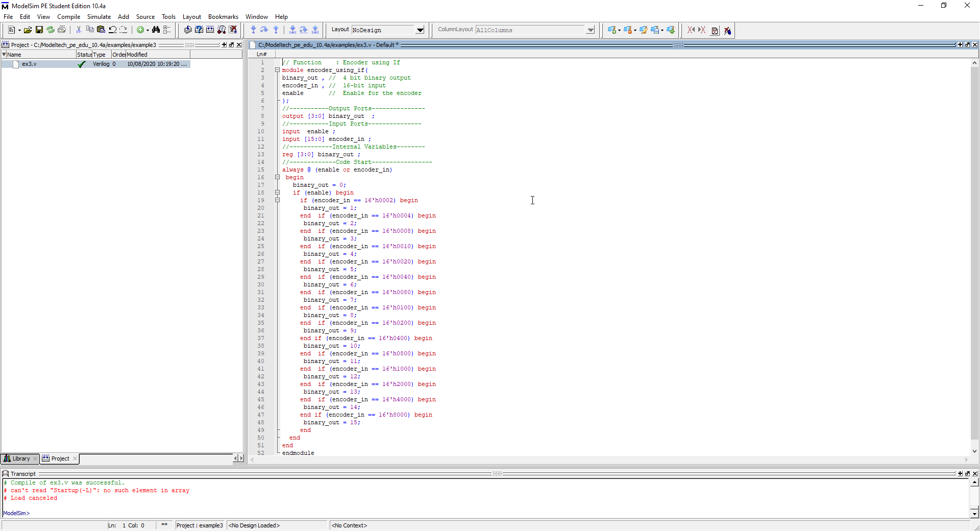Click the Cut scissors icon
The width and height of the screenshot is (980, 531).
point(79,30)
